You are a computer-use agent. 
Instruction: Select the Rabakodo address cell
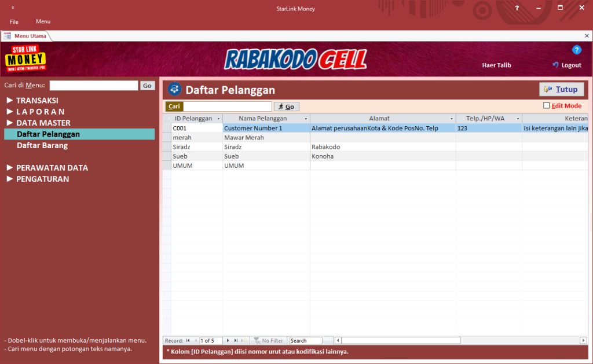383,146
